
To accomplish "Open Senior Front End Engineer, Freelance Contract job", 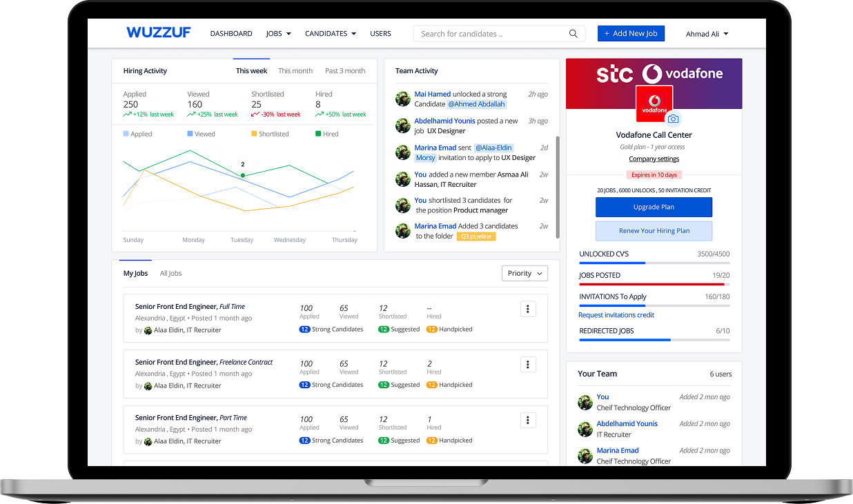I will click(x=204, y=362).
